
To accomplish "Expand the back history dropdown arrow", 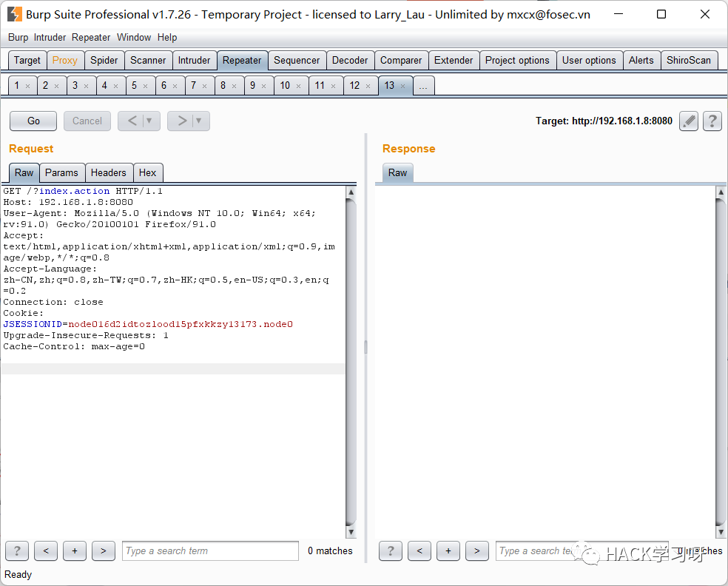I will [x=149, y=121].
